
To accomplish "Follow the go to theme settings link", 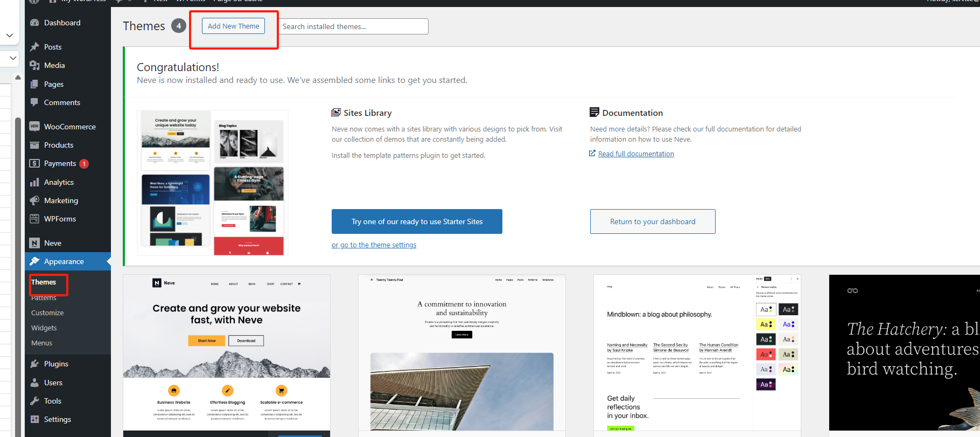I will (374, 245).
